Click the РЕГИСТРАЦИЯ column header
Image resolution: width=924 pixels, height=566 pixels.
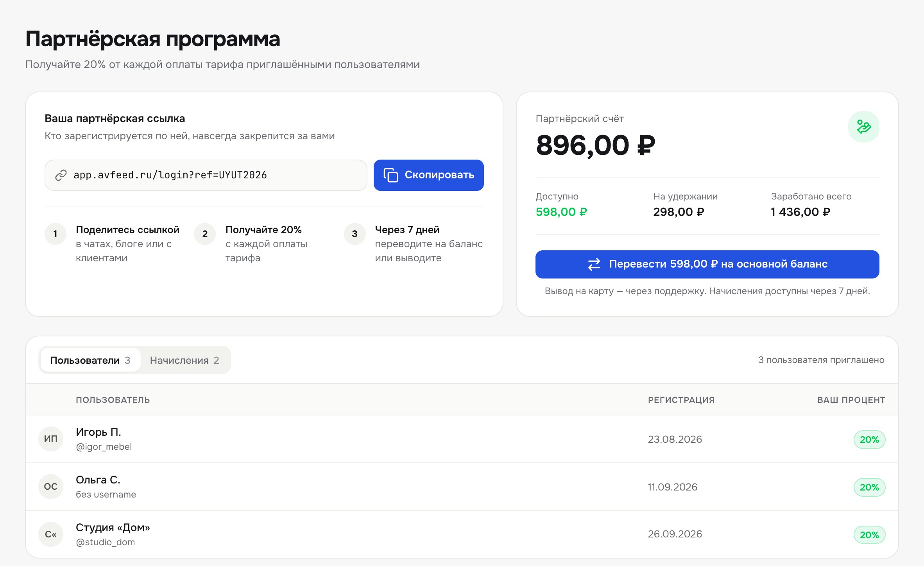pyautogui.click(x=681, y=400)
